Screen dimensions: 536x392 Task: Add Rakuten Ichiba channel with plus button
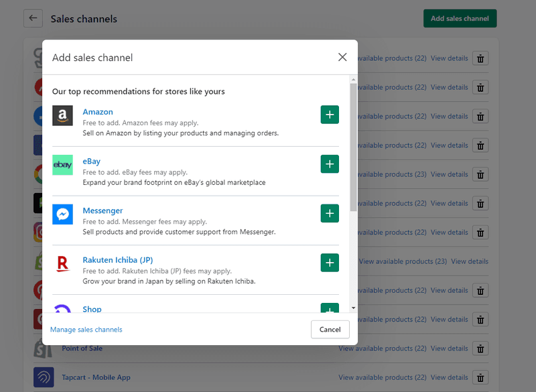pos(330,263)
